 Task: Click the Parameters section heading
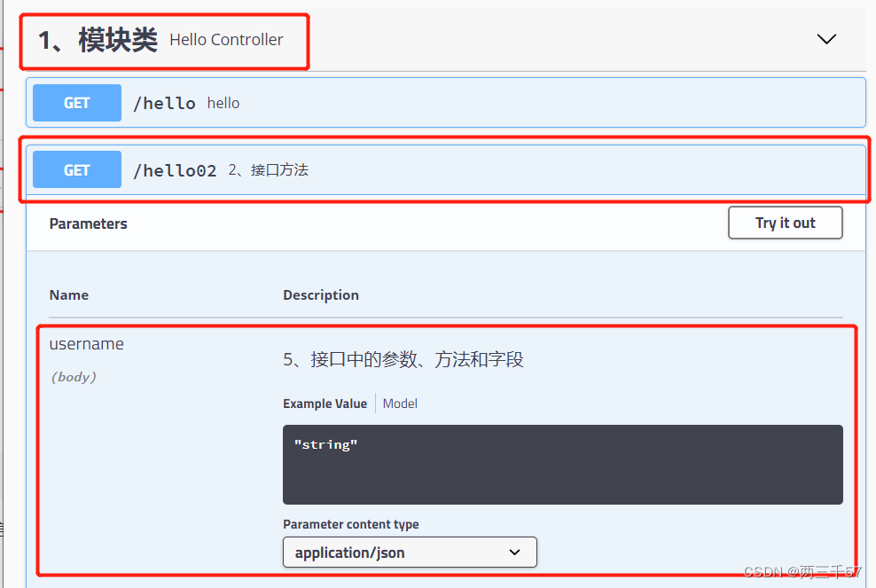click(x=89, y=223)
